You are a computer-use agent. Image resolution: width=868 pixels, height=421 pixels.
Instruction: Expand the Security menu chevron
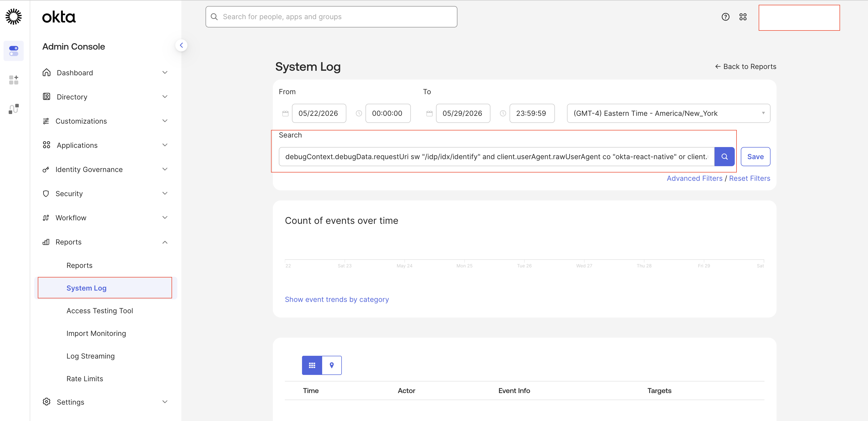[x=165, y=193]
